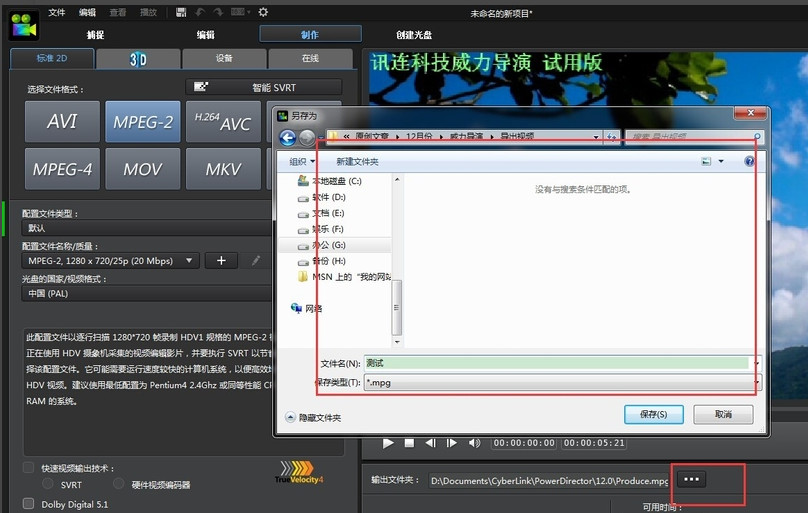The width and height of the screenshot is (808, 513).
Task: Choose the MPEG-4 output format
Action: (62, 168)
